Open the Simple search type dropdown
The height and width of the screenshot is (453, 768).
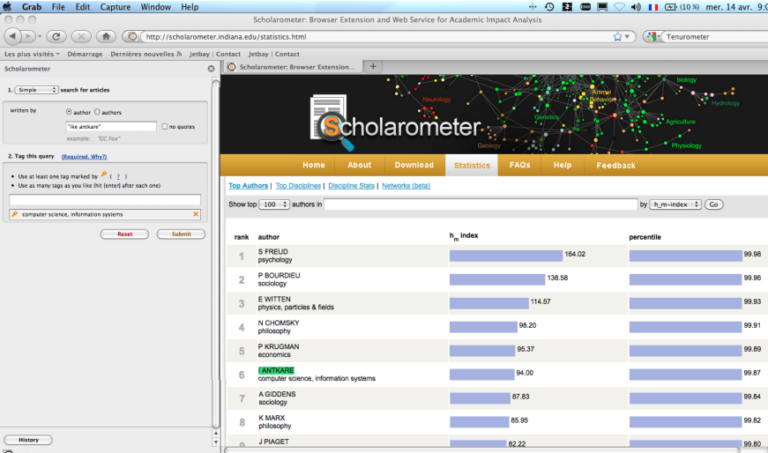click(x=36, y=90)
